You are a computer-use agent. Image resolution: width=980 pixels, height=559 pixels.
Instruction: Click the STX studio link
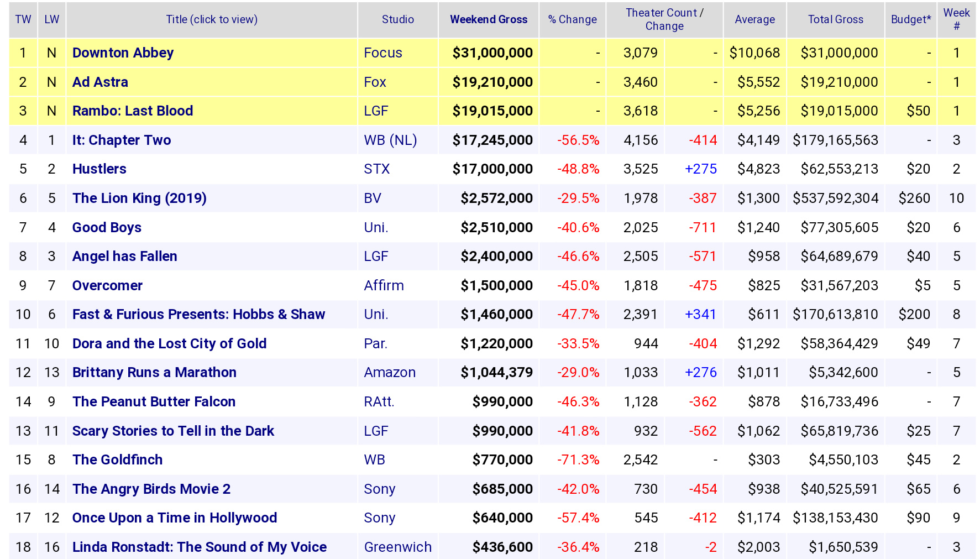[x=377, y=169]
